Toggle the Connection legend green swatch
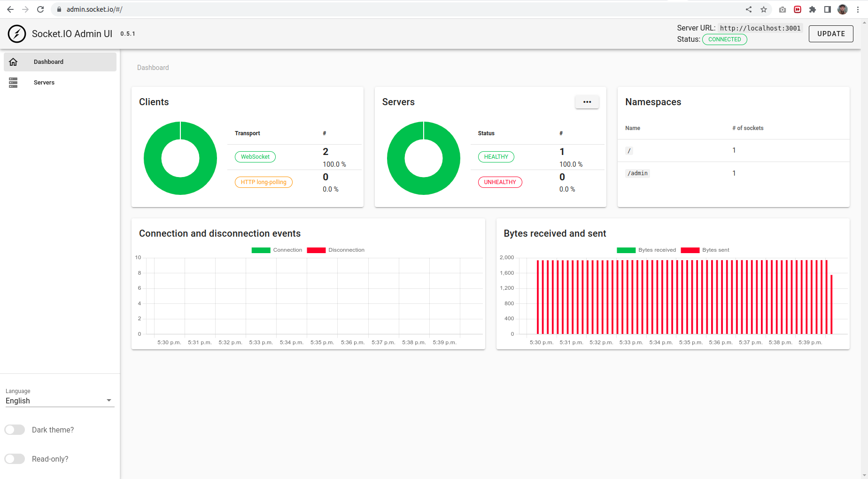Image resolution: width=868 pixels, height=479 pixels. tap(261, 250)
